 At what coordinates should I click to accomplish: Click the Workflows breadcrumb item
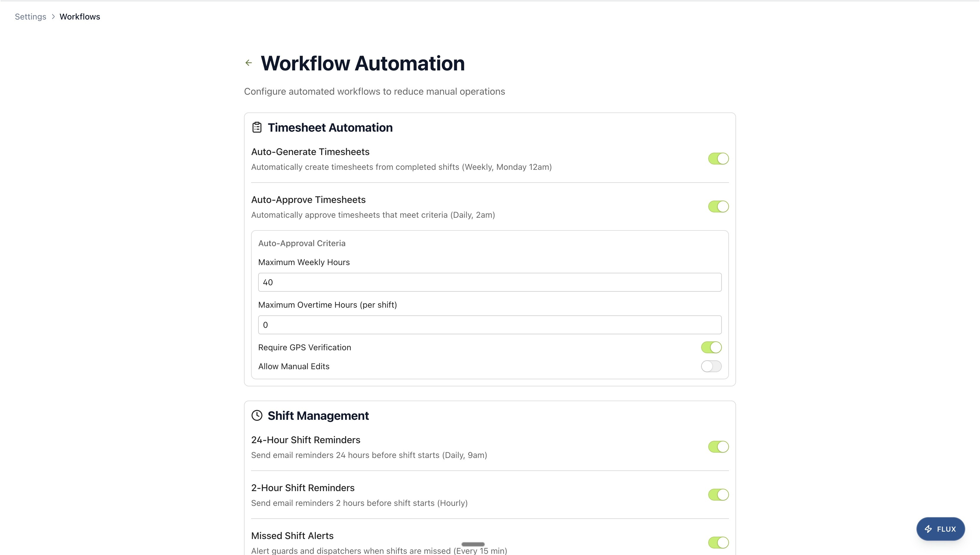(x=80, y=17)
